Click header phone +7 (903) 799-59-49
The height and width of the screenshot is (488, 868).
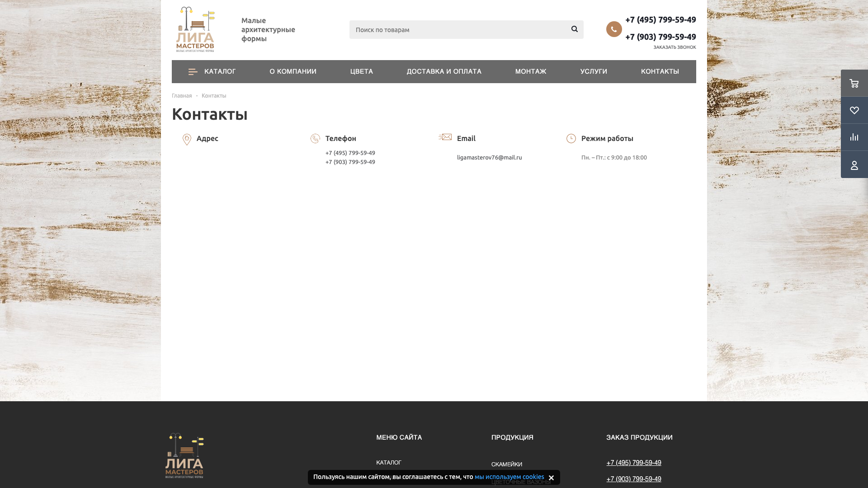point(660,37)
